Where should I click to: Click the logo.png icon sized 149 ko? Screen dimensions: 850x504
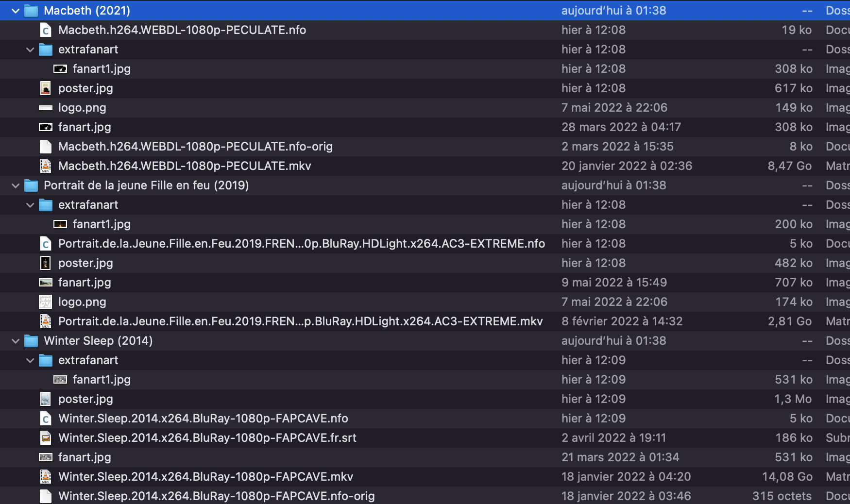click(x=46, y=108)
